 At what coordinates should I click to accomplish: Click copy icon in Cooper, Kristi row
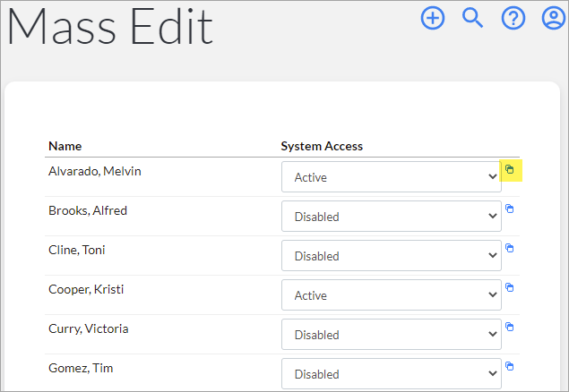pyautogui.click(x=510, y=287)
